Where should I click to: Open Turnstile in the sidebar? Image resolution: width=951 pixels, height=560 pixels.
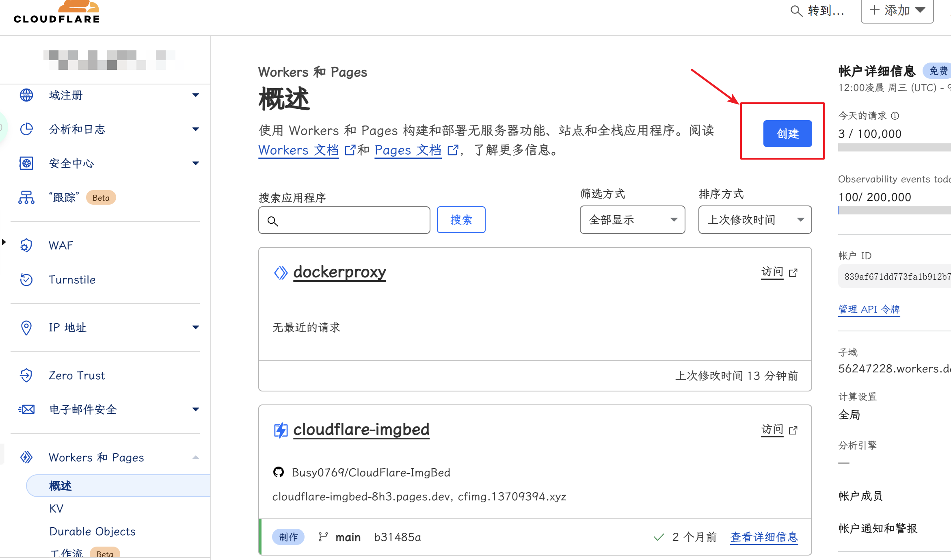[72, 279]
